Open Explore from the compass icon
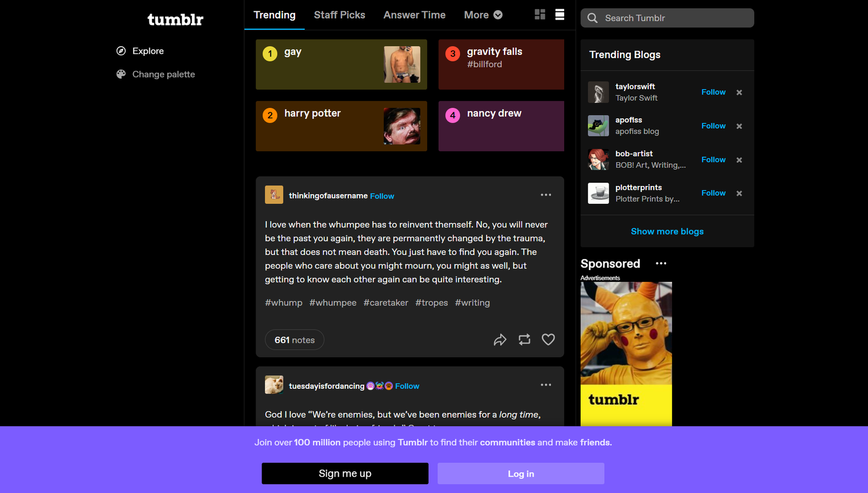 coord(121,51)
